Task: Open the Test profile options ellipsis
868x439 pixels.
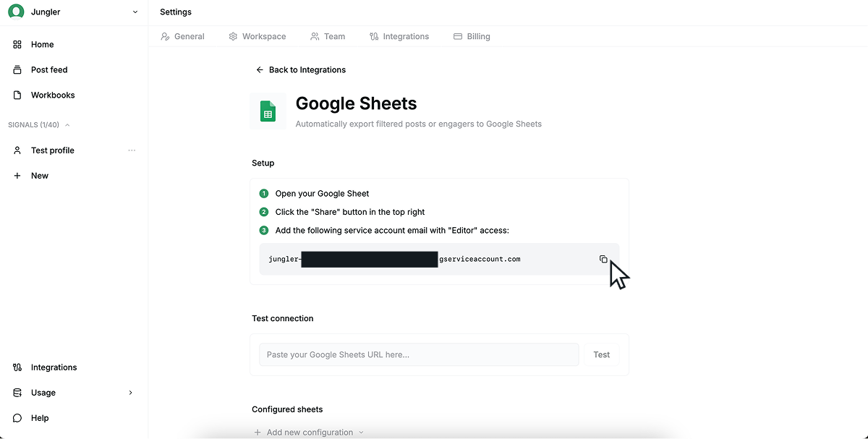Action: [132, 150]
